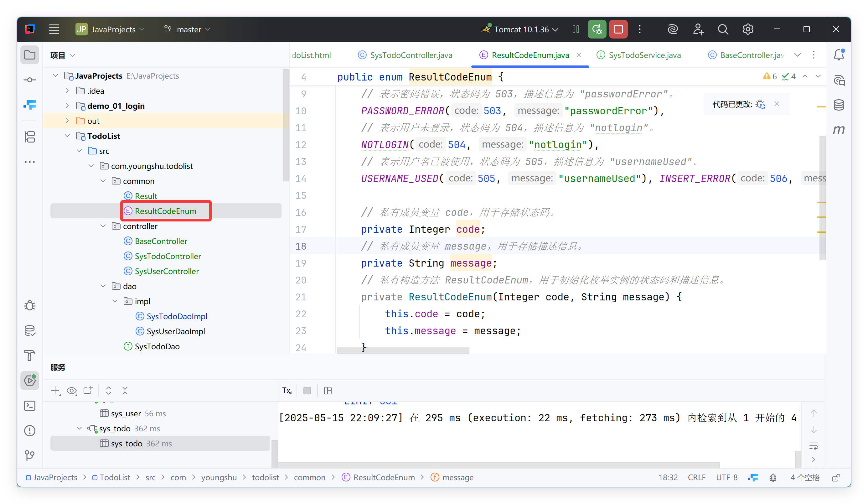The width and height of the screenshot is (868, 504).
Task: Open the Project tool window folder icon
Action: tap(30, 55)
